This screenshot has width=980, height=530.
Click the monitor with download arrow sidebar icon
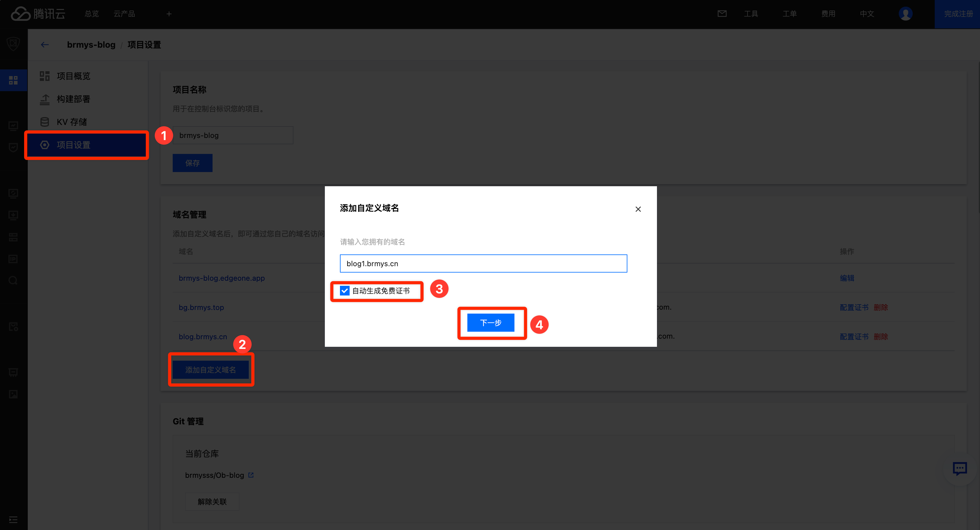[13, 215]
